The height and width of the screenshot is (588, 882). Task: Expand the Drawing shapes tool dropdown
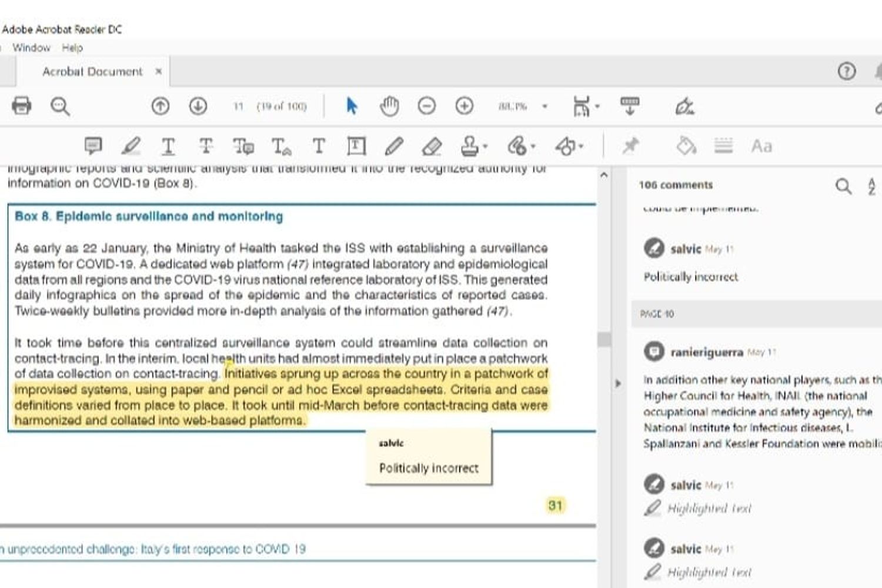(x=580, y=146)
